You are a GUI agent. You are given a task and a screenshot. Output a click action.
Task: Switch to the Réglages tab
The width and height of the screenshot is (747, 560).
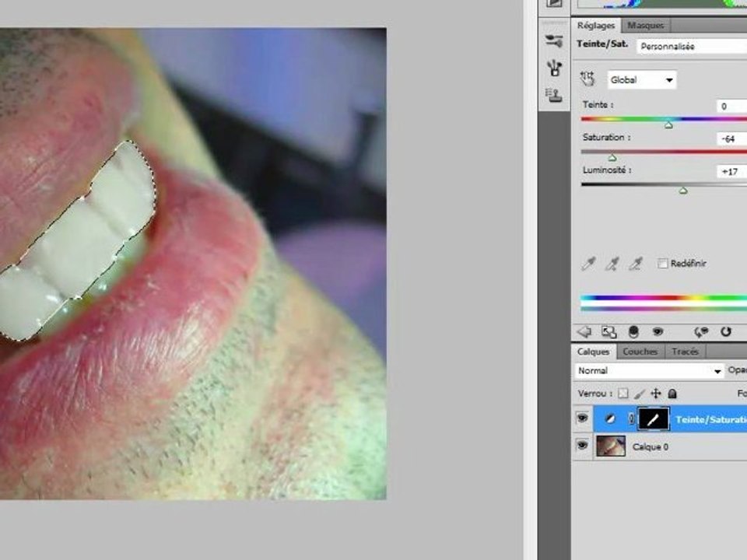(x=595, y=25)
